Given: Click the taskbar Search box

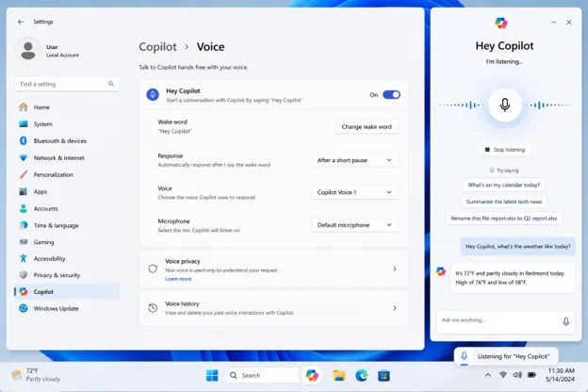Looking at the screenshot, I should pyautogui.click(x=263, y=375).
